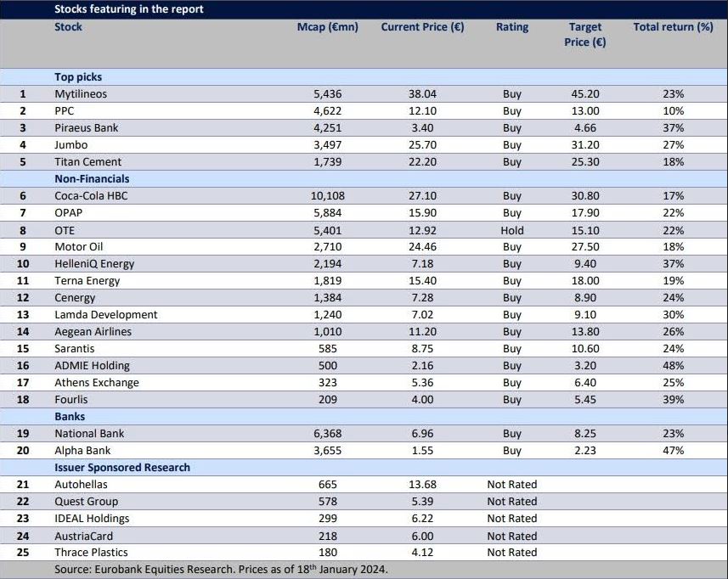Click the Mytilineos stock name
Image resolution: width=728 pixels, height=579 pixels.
tap(81, 94)
